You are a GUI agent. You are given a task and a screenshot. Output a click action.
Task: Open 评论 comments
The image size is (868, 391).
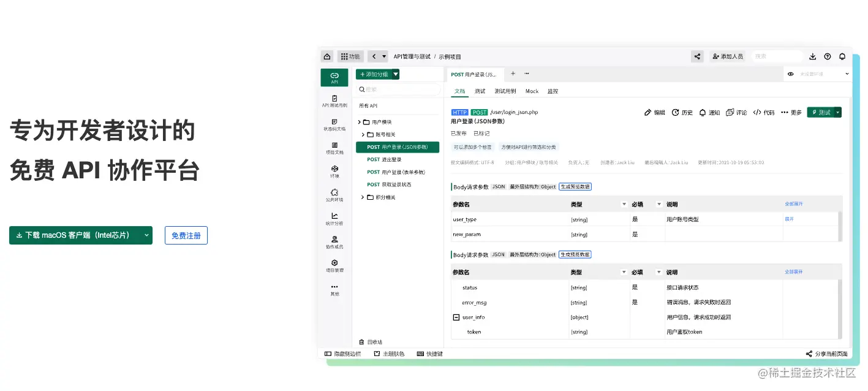pyautogui.click(x=736, y=113)
